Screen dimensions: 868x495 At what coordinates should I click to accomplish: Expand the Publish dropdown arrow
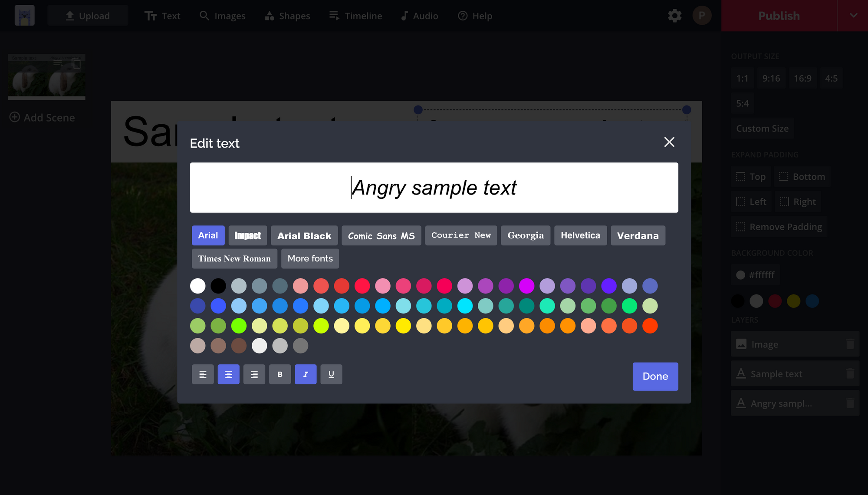[x=853, y=16]
